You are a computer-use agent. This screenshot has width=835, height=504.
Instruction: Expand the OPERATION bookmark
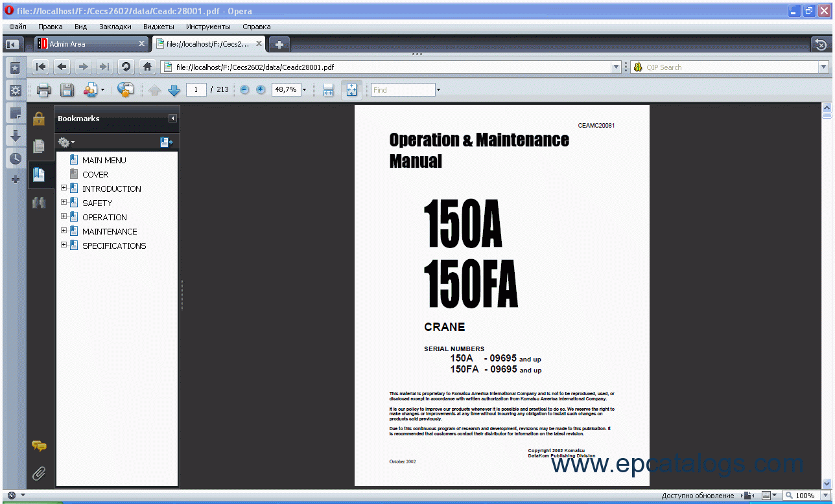(x=64, y=217)
